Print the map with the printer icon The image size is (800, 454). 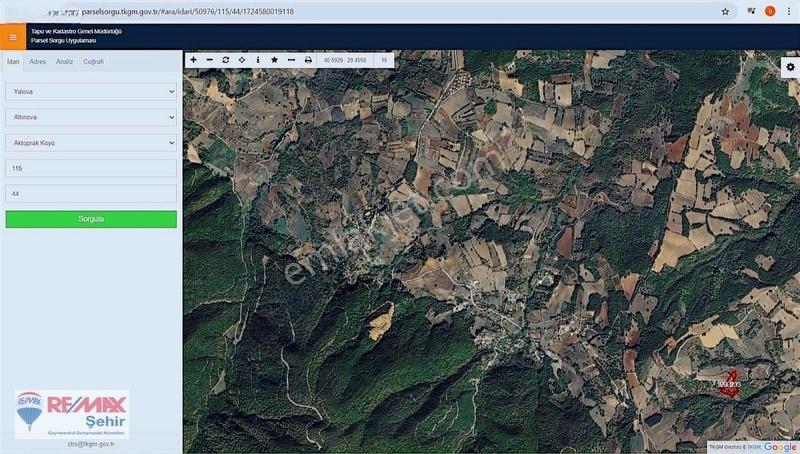[x=308, y=60]
